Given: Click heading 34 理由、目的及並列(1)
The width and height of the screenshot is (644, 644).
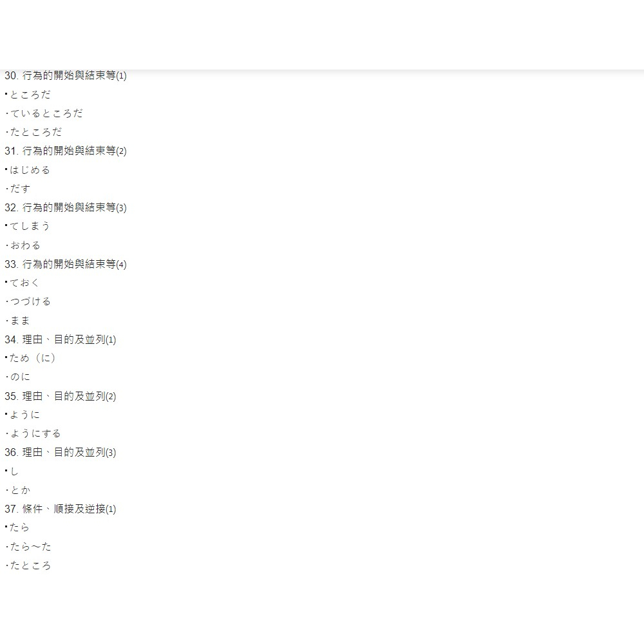Looking at the screenshot, I should click(61, 339).
